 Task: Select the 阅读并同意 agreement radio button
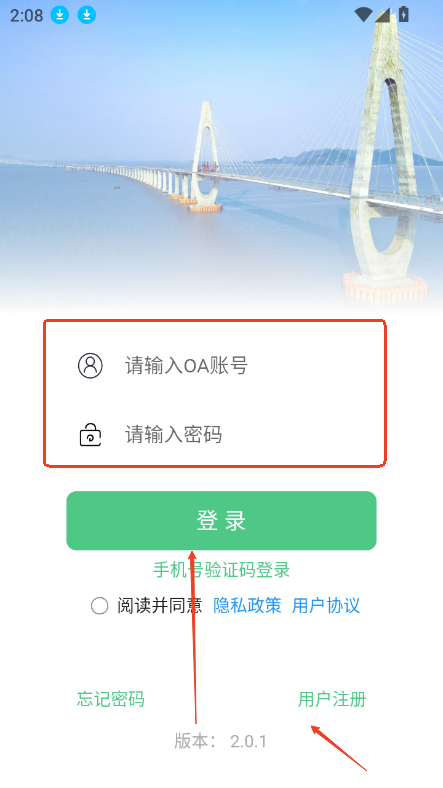99,606
